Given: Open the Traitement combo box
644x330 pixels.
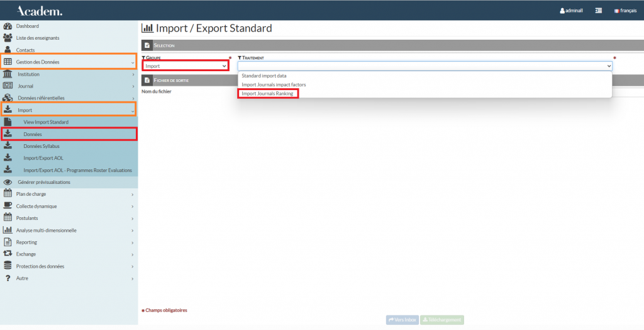Looking at the screenshot, I should [425, 65].
